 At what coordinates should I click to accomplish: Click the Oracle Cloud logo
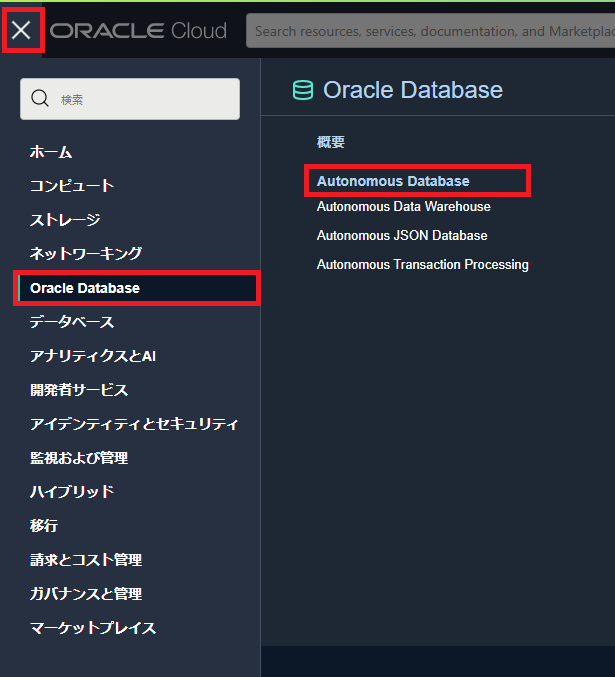(138, 31)
